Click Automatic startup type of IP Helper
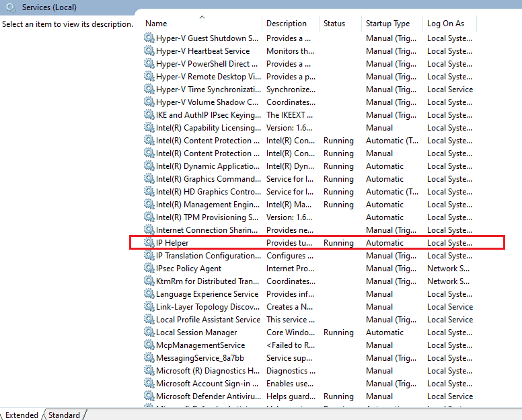Image resolution: width=522 pixels, height=420 pixels. [385, 243]
